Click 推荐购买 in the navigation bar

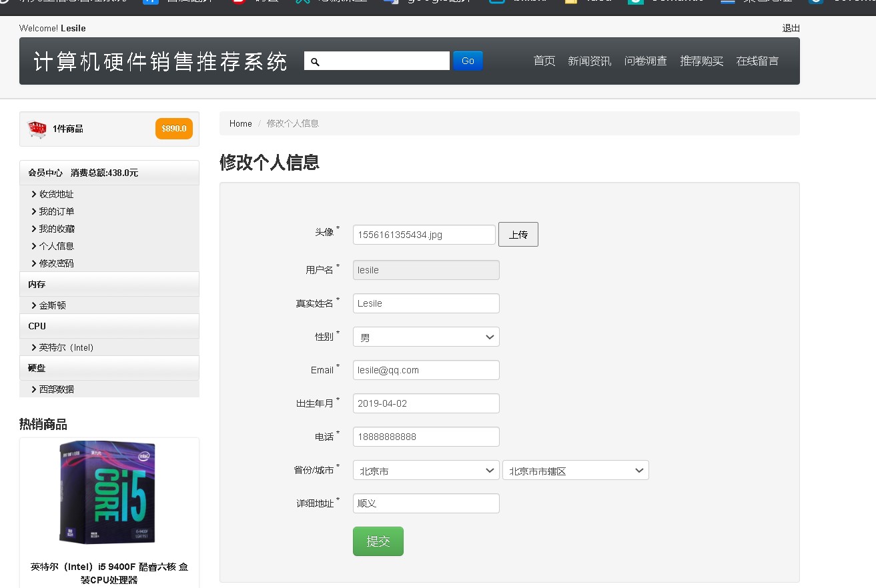[701, 61]
